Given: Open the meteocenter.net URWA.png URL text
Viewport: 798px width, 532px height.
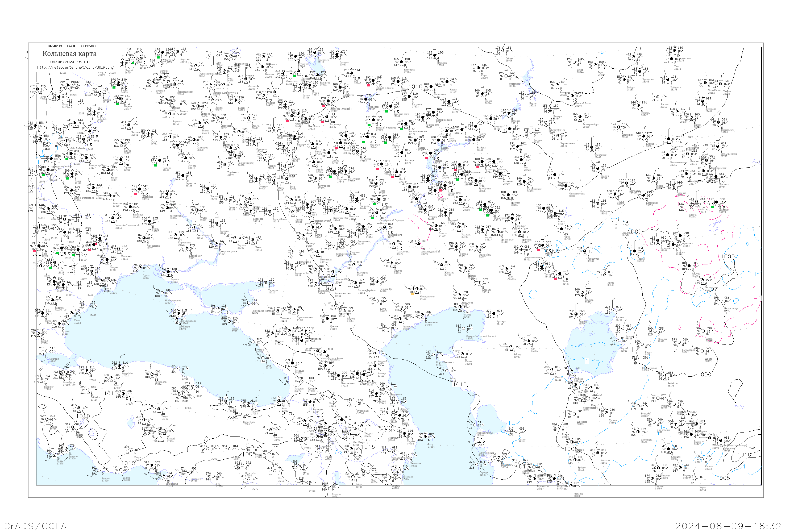Looking at the screenshot, I should (75, 67).
